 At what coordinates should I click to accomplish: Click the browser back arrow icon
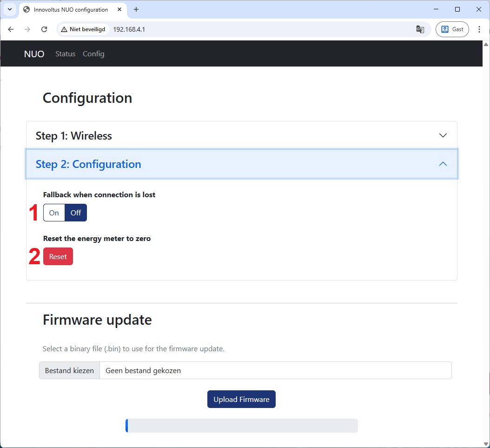pyautogui.click(x=11, y=29)
